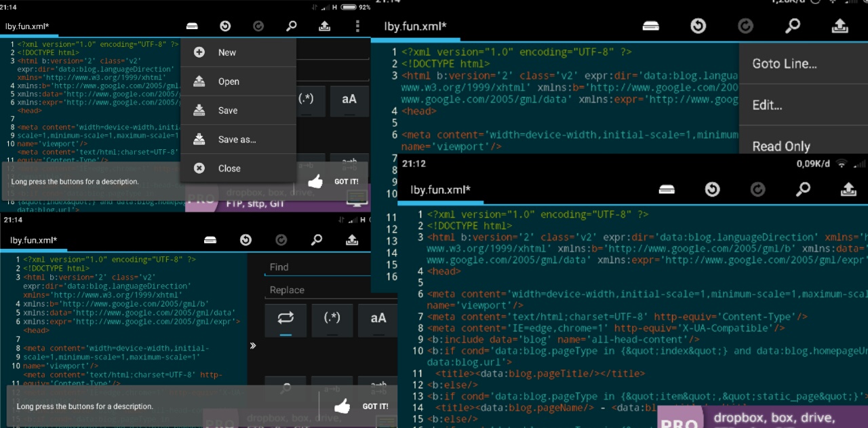The width and height of the screenshot is (868, 428).
Task: Tap undo icon in bottom-right screenshot
Action: (x=712, y=190)
